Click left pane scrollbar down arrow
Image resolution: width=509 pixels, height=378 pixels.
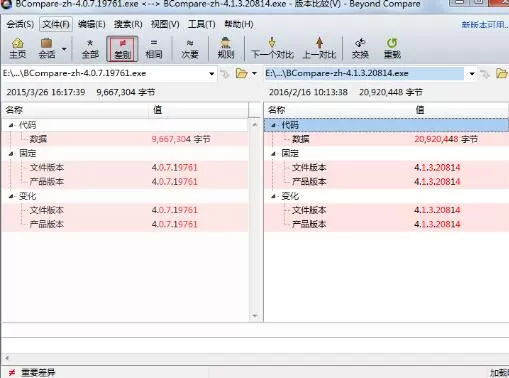pyautogui.click(x=255, y=316)
